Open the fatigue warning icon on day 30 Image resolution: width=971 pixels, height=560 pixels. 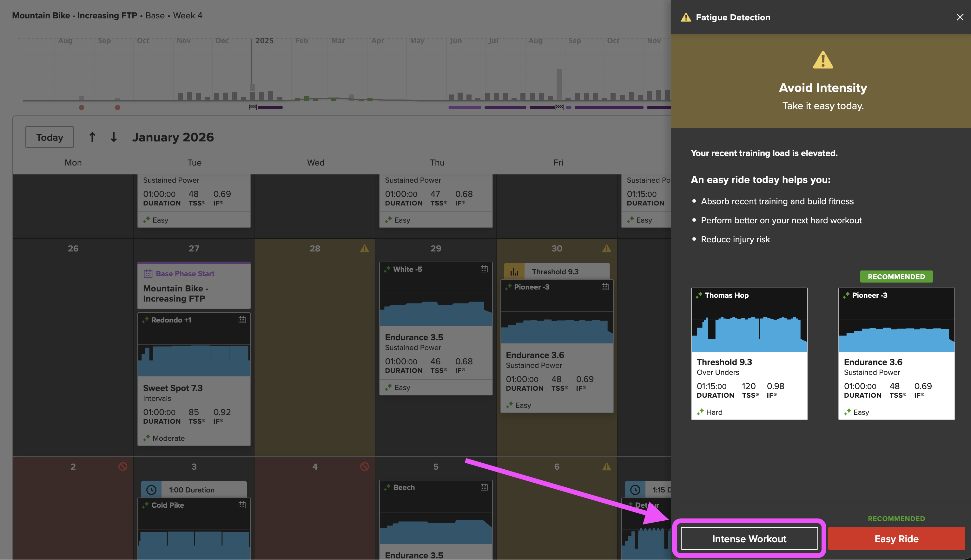click(606, 249)
